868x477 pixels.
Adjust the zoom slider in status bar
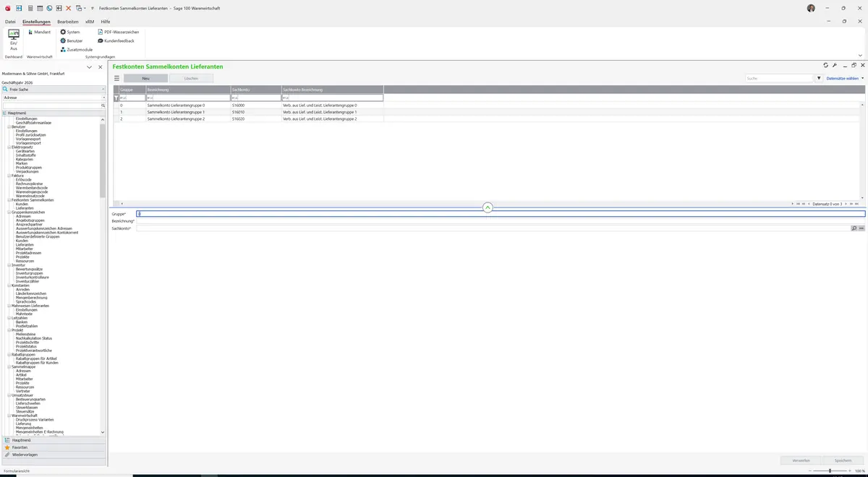point(830,470)
